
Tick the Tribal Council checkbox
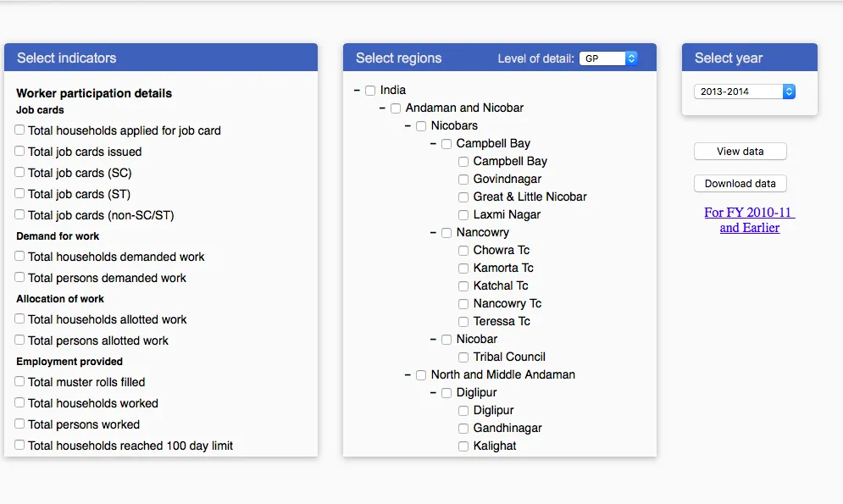(463, 357)
